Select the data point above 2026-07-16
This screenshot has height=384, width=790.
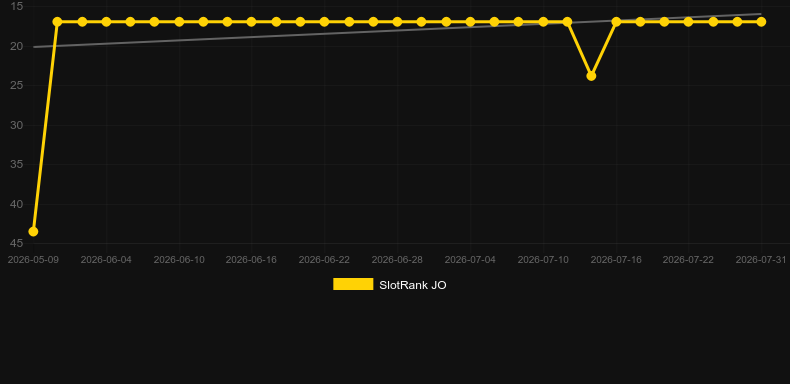616,22
